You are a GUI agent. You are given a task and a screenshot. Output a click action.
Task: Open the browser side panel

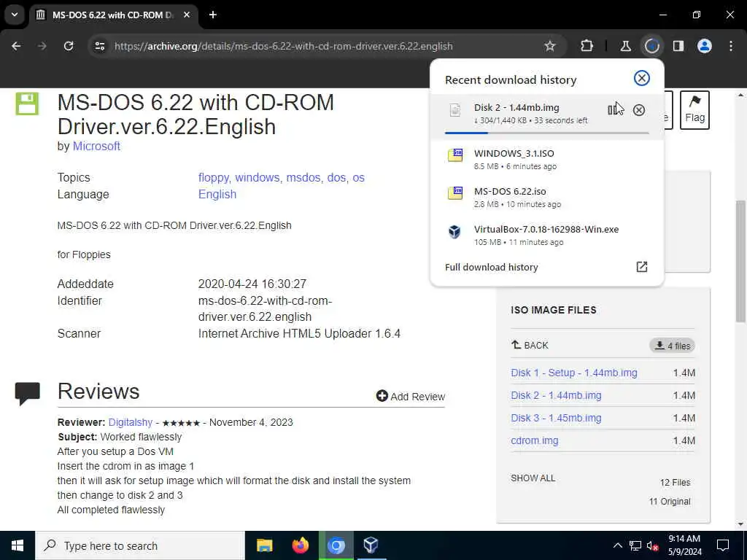pos(678,46)
